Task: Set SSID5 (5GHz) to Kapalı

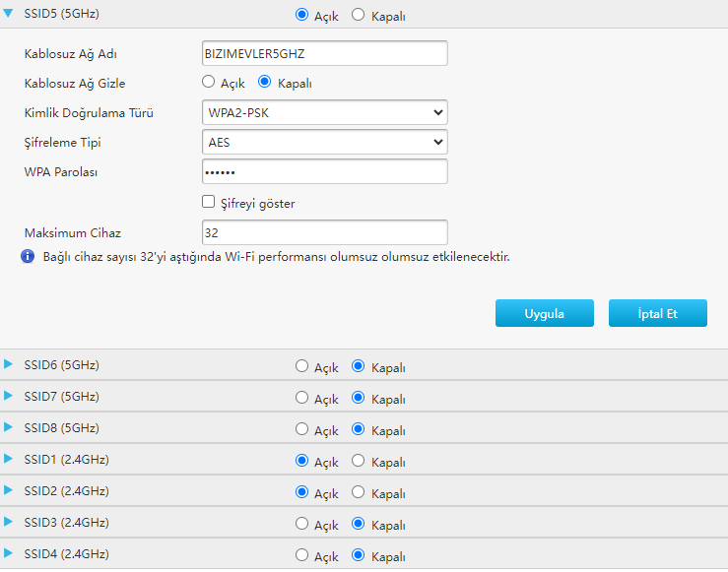Action: [358, 15]
